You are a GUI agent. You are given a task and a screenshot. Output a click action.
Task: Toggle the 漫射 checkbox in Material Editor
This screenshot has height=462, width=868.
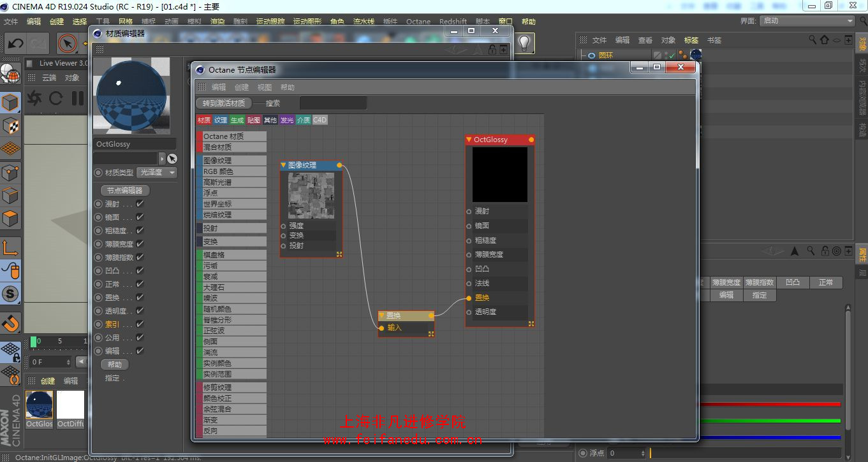(x=140, y=204)
